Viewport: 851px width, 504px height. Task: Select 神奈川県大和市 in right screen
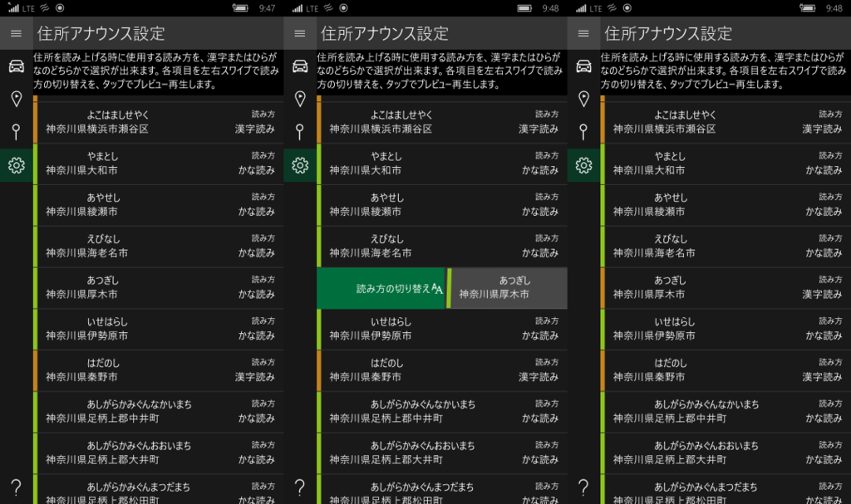649,170
